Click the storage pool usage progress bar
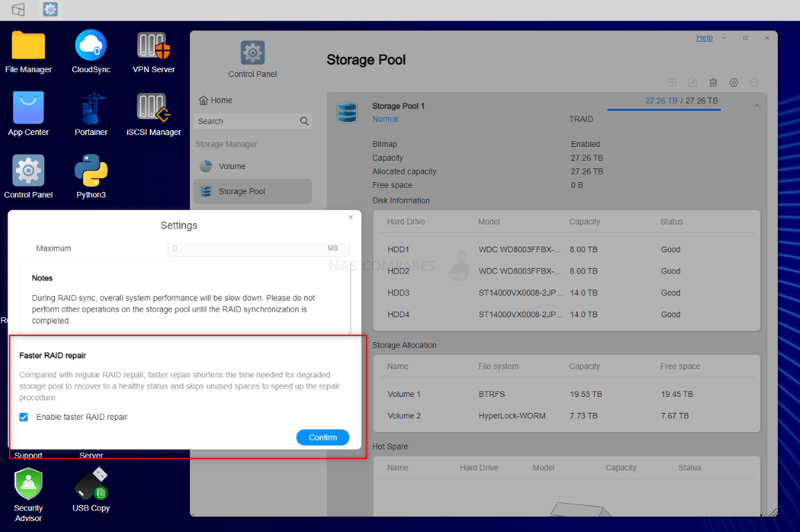 [x=663, y=109]
